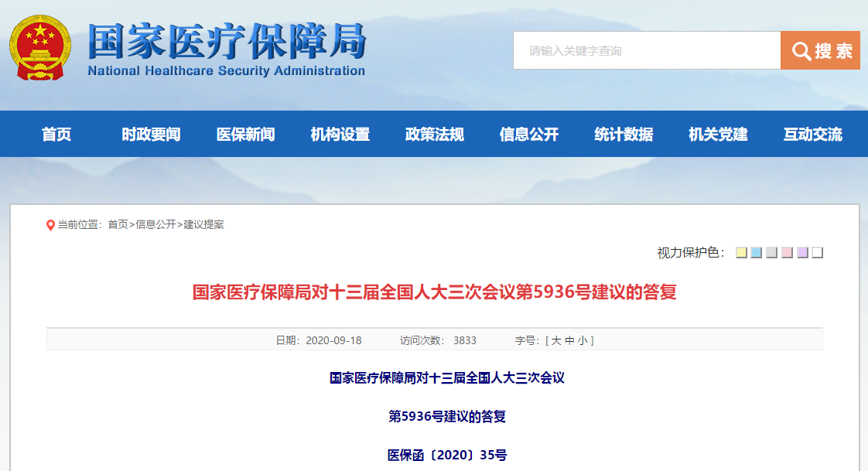Set font size to 大 (large)
The height and width of the screenshot is (471, 868).
pyautogui.click(x=556, y=340)
